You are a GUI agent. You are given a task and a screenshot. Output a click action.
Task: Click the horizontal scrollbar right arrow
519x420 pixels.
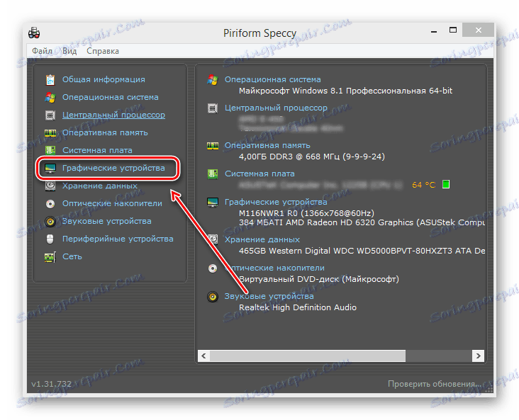[x=478, y=356]
